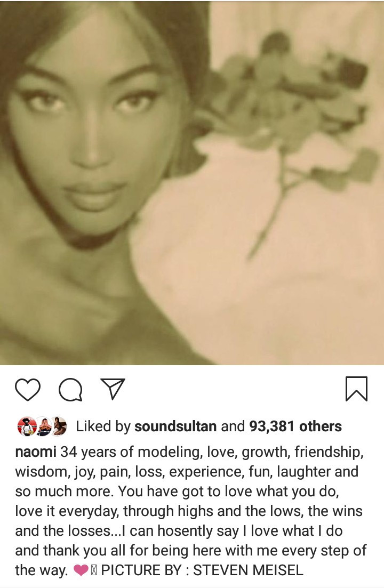This screenshot has width=384, height=588.
Task: Visit the soundsultan profile link
Action: [175, 426]
